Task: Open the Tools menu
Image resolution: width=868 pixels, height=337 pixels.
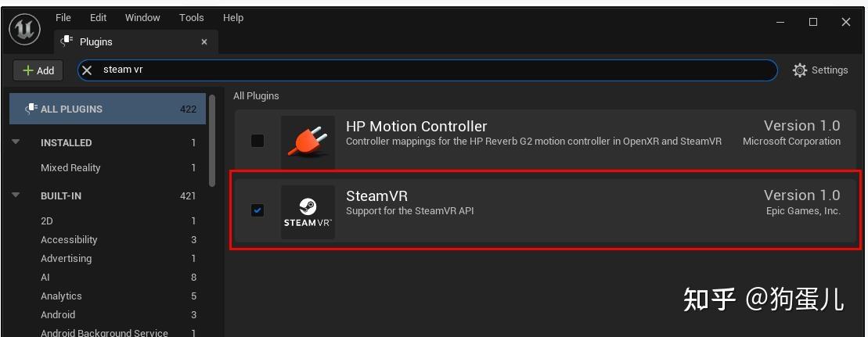Action: 191,17
